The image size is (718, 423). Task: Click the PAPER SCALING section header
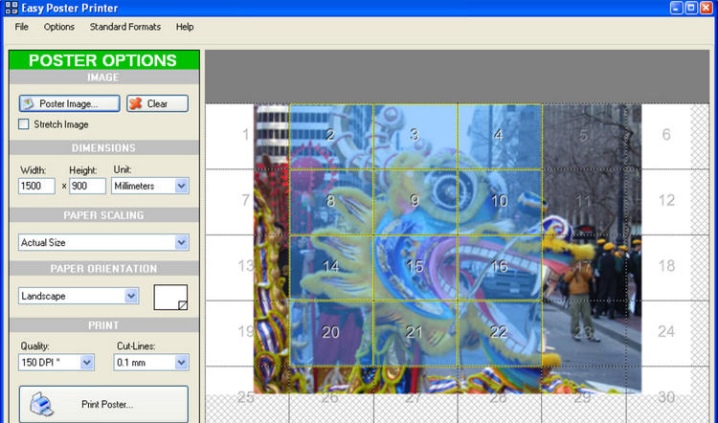[104, 215]
